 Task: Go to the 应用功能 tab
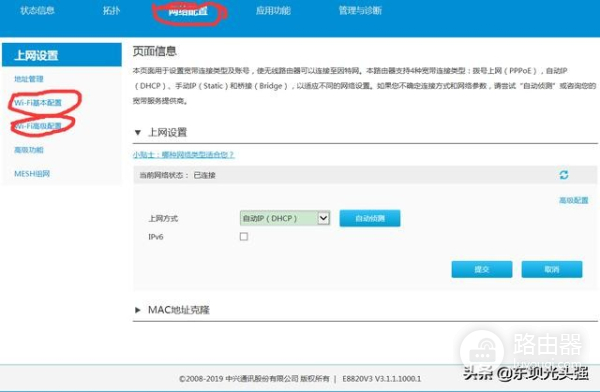pos(273,11)
